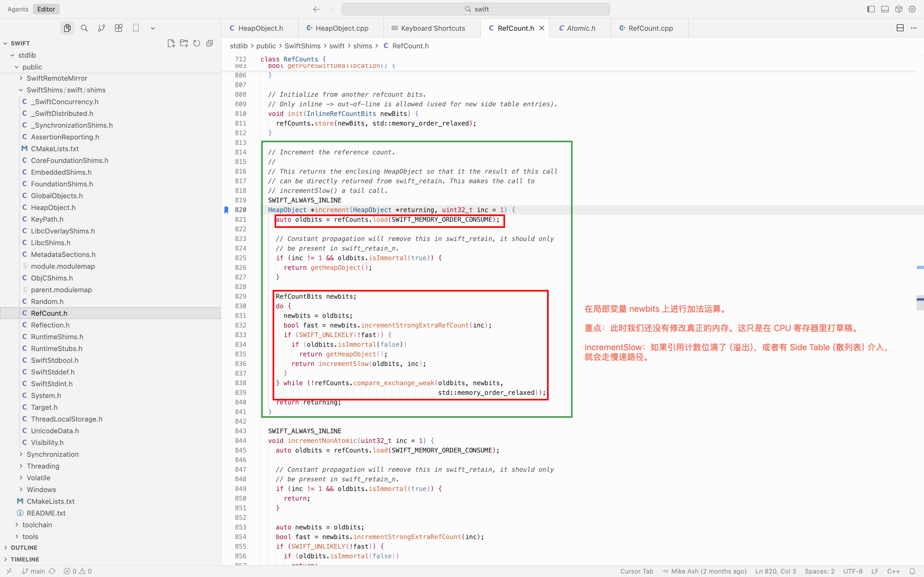
Task: Open the Search view icon
Action: pyautogui.click(x=84, y=28)
